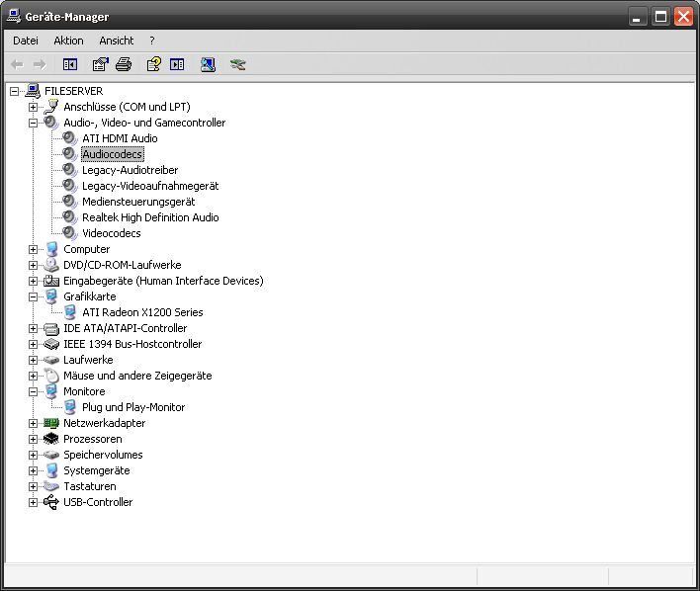The image size is (700, 591).
Task: Expand the Speichervolumes node
Action: pyautogui.click(x=33, y=455)
